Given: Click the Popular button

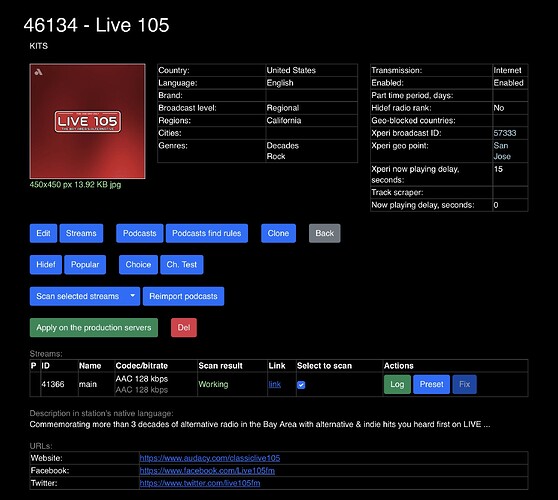Looking at the screenshot, I should click(85, 265).
